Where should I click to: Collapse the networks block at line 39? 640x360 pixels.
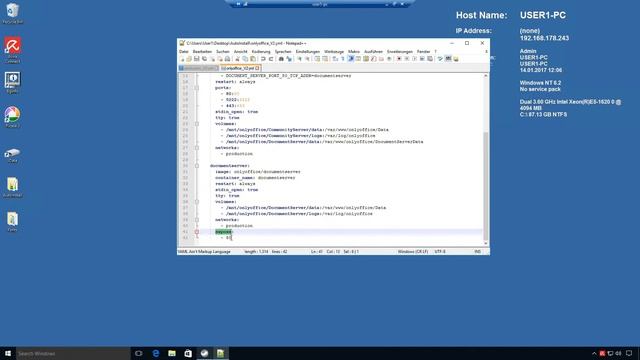(197, 220)
